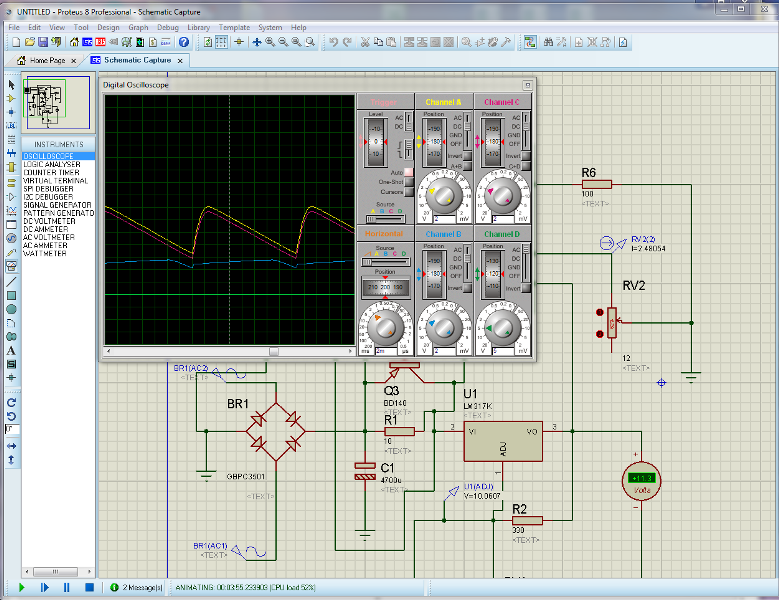Click the Channel A AC/DC/GND/OFF coupling slider

[x=467, y=131]
